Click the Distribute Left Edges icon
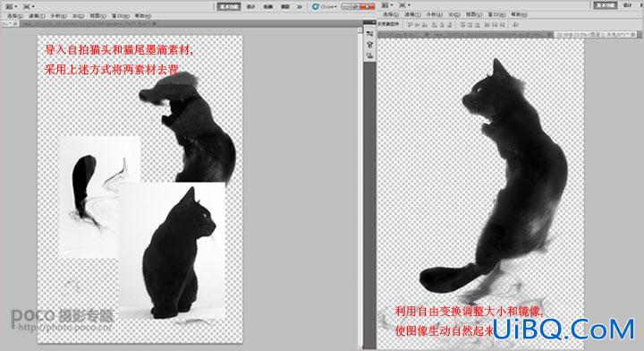644x351 pixels. [x=487, y=25]
